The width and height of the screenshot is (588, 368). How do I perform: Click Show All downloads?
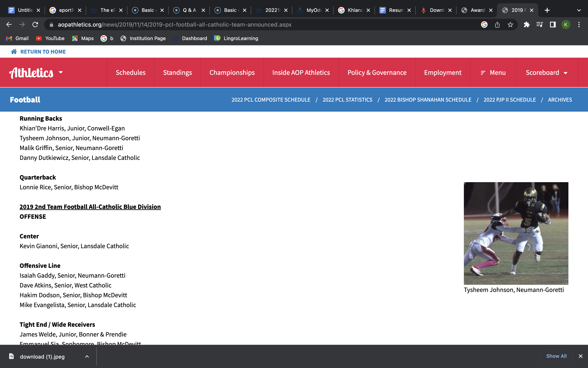(556, 356)
